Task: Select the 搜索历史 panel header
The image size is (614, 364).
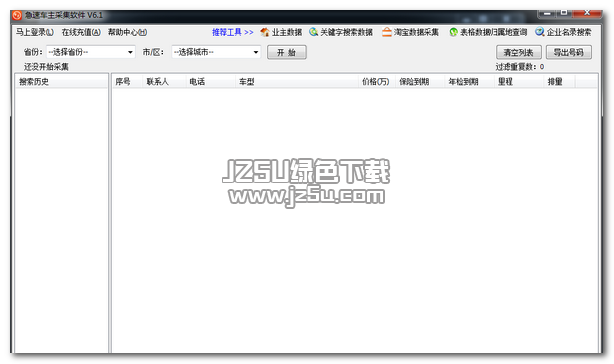Action: (x=62, y=82)
